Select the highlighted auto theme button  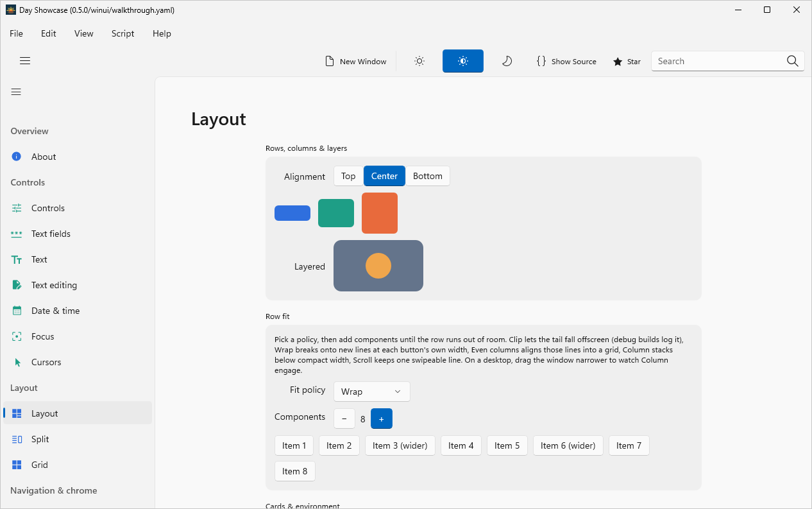click(x=463, y=61)
